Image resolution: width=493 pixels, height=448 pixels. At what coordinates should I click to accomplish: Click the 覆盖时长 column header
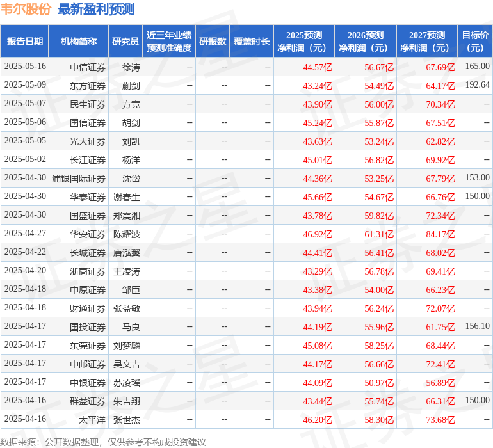click(252, 42)
